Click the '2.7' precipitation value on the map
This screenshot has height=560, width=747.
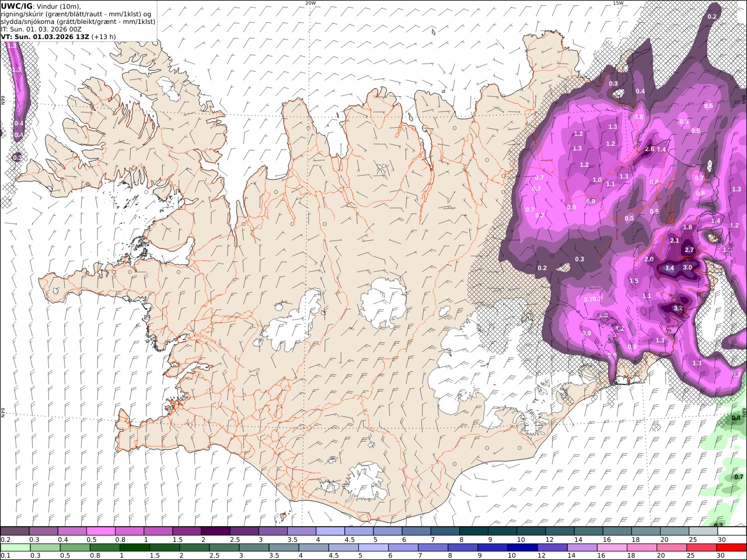[x=689, y=250]
